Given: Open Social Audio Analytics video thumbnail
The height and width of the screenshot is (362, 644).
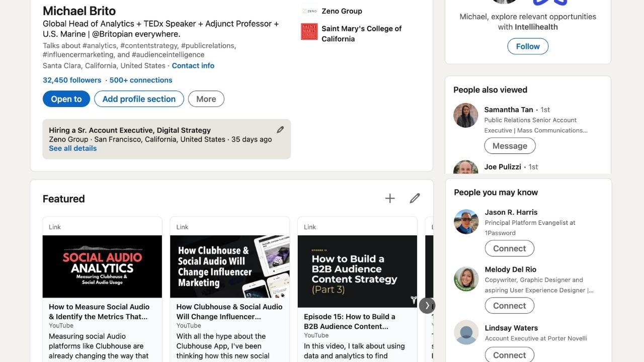Looking at the screenshot, I should [x=102, y=266].
